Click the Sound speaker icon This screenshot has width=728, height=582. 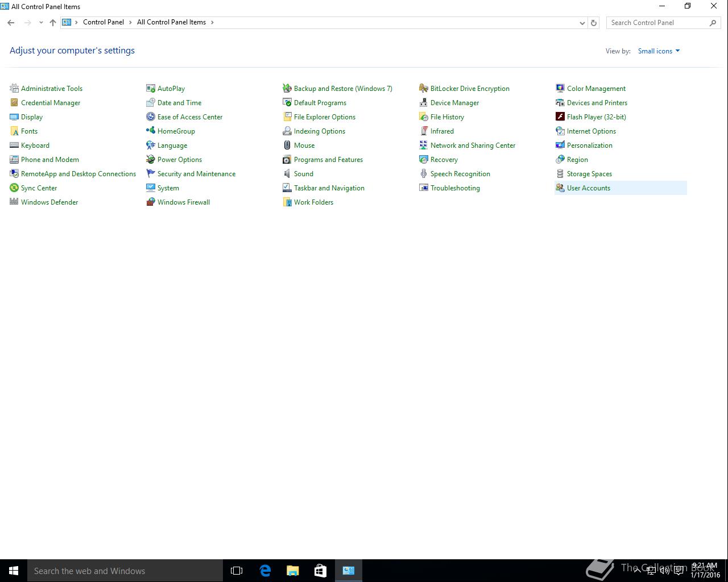click(x=287, y=174)
